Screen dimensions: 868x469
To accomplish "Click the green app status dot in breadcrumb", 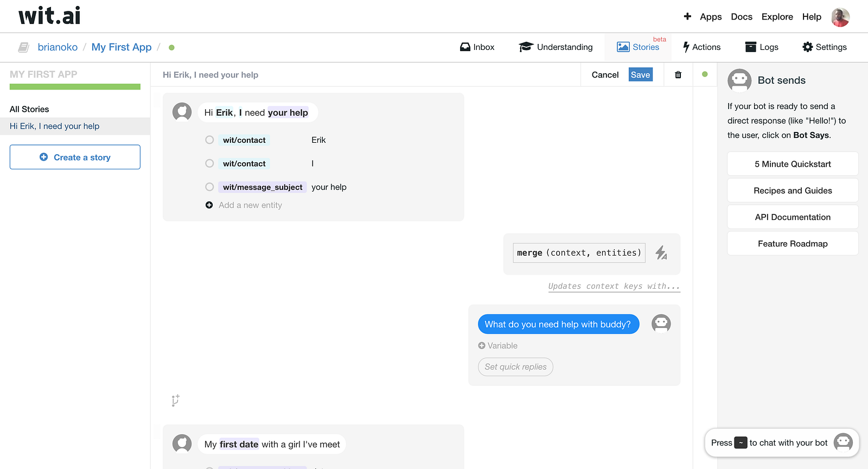I will coord(171,47).
